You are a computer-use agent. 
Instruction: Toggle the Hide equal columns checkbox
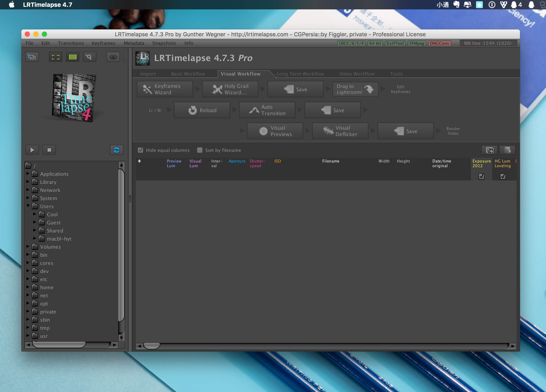(x=141, y=150)
